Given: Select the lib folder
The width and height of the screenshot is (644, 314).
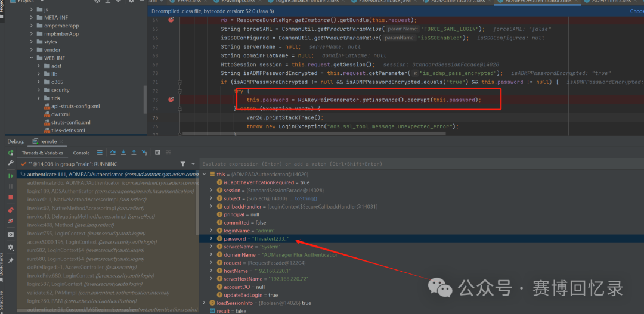Looking at the screenshot, I should [54, 74].
